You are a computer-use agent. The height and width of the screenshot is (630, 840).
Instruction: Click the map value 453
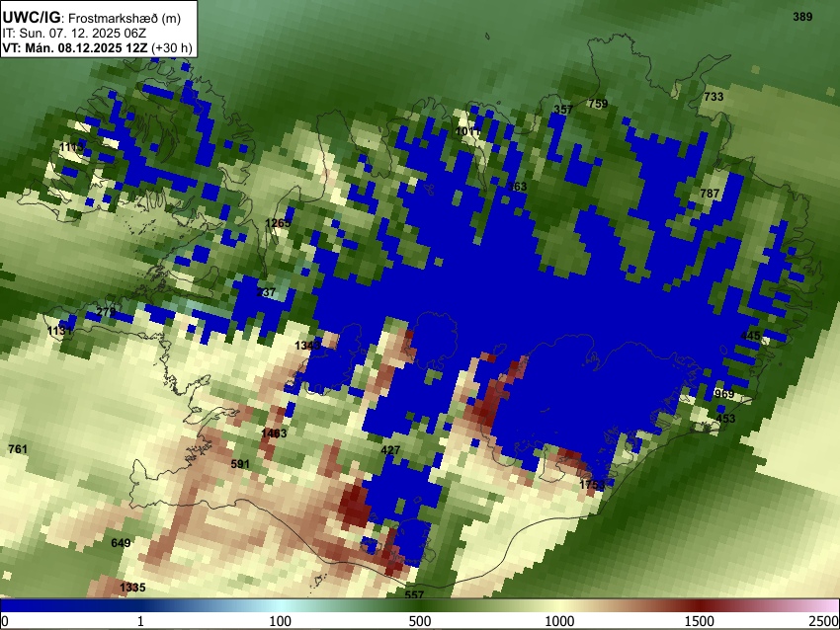726,418
